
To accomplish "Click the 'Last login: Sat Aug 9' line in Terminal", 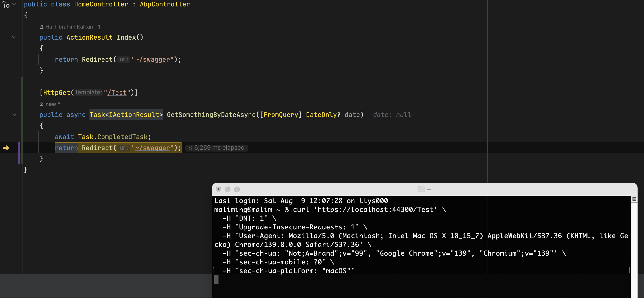I will (x=301, y=201).
